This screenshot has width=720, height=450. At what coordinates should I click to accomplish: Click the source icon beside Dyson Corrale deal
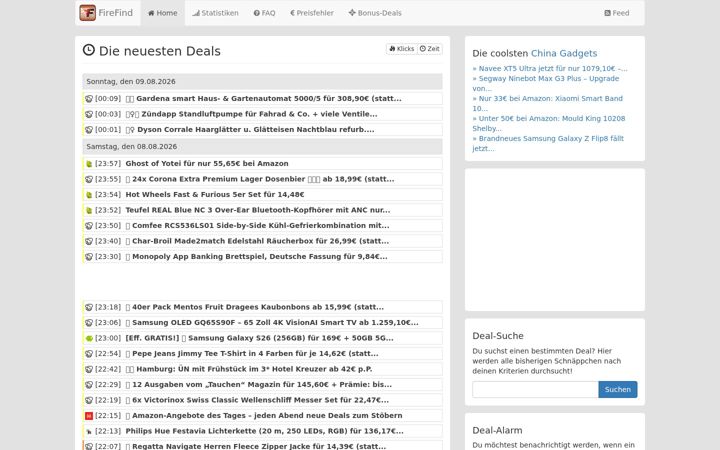(x=89, y=130)
